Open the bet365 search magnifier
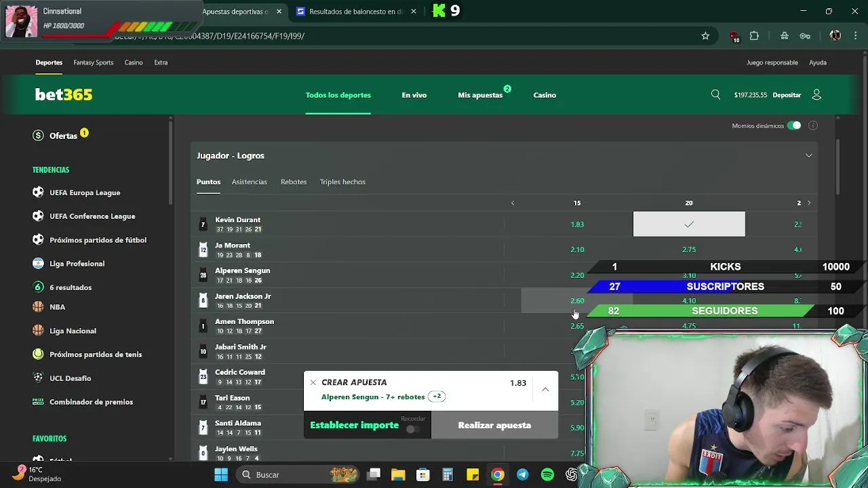 pos(715,95)
